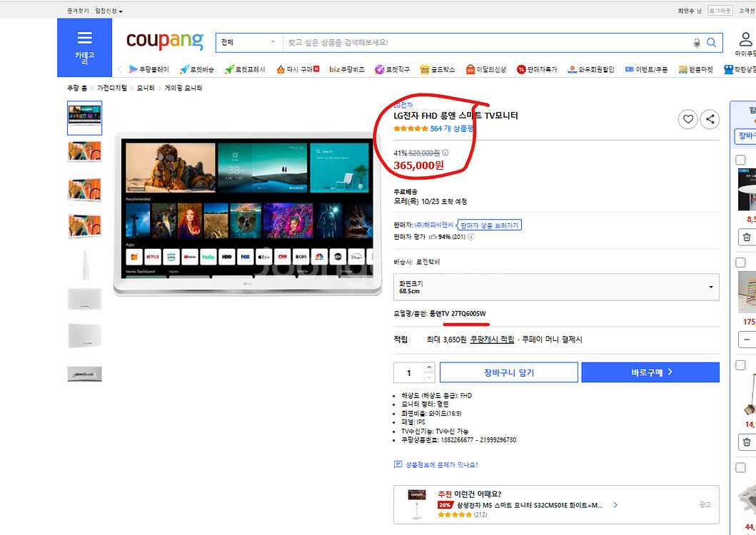Toggle the first cart item checkbox
The image size is (756, 535).
point(741,160)
